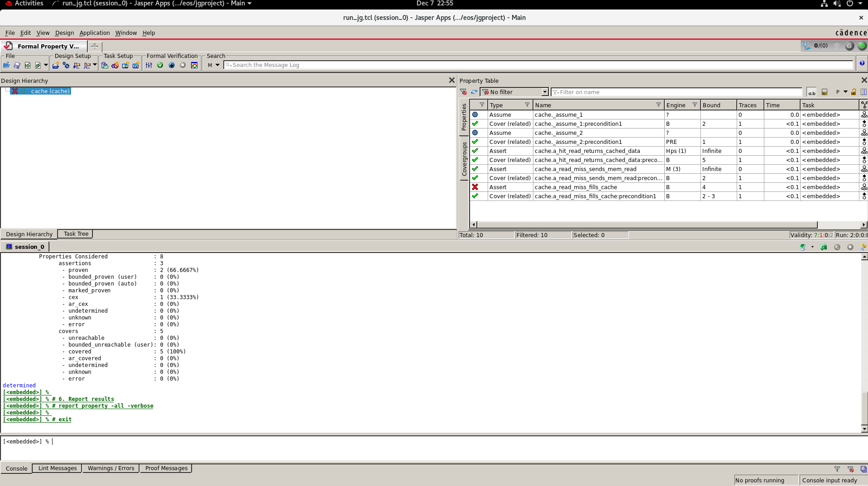Click the Save icon in File toolbar
Image resolution: width=868 pixels, height=486 pixels.
point(17,65)
